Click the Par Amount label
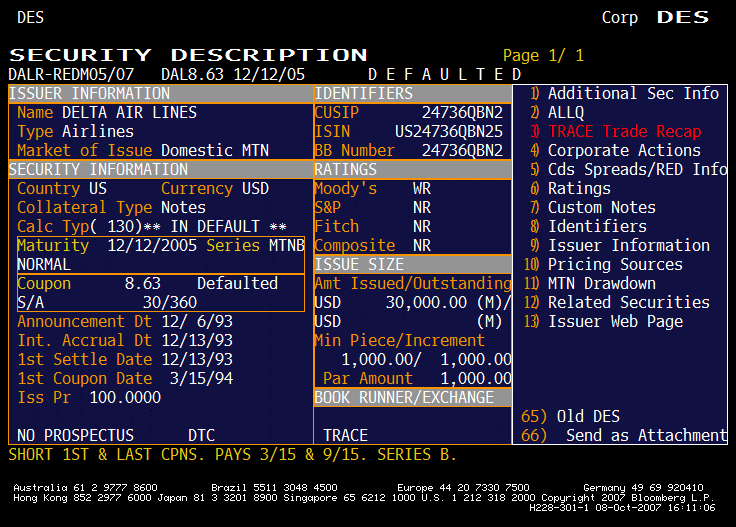 [x=368, y=379]
